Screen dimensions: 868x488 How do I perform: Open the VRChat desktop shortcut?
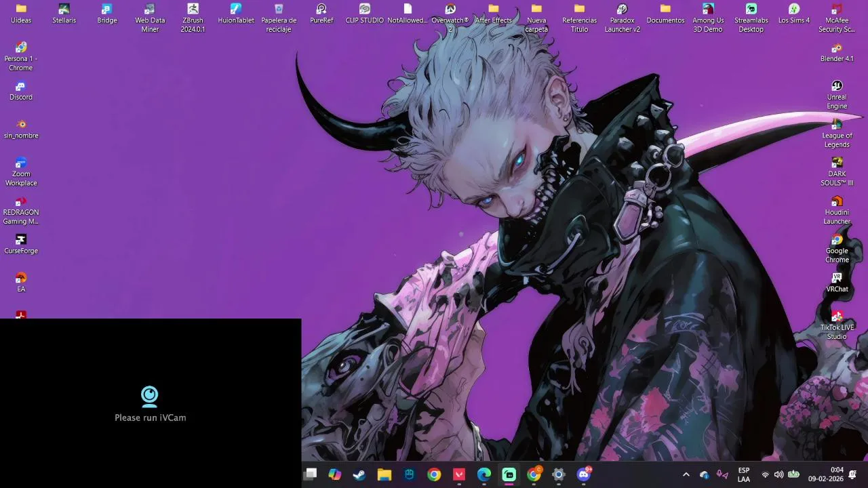click(837, 283)
